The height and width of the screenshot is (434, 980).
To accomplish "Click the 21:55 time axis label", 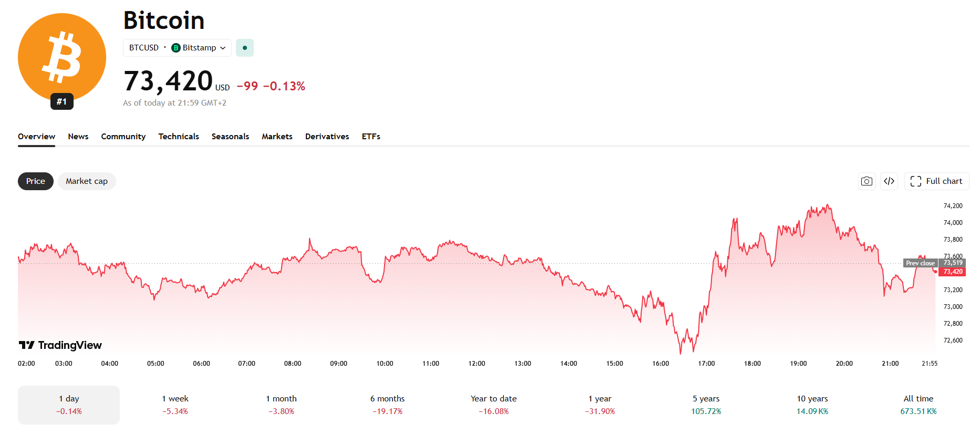I will pos(930,364).
